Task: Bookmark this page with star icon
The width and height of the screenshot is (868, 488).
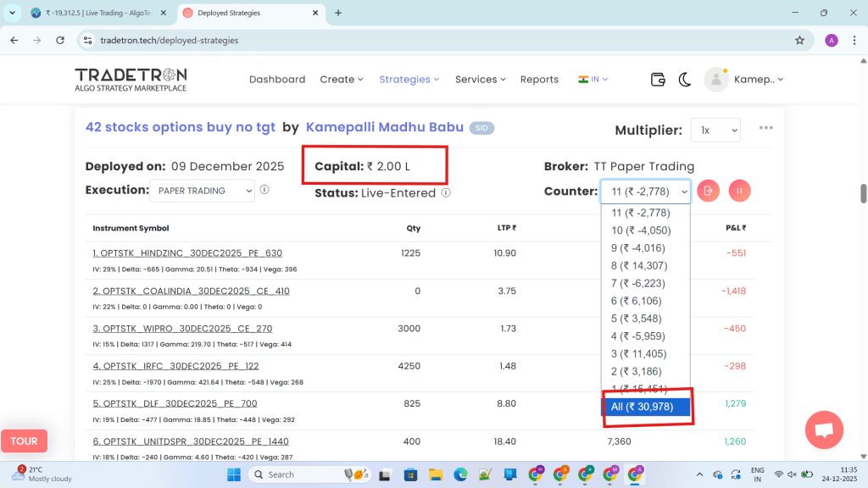Action: pos(799,40)
